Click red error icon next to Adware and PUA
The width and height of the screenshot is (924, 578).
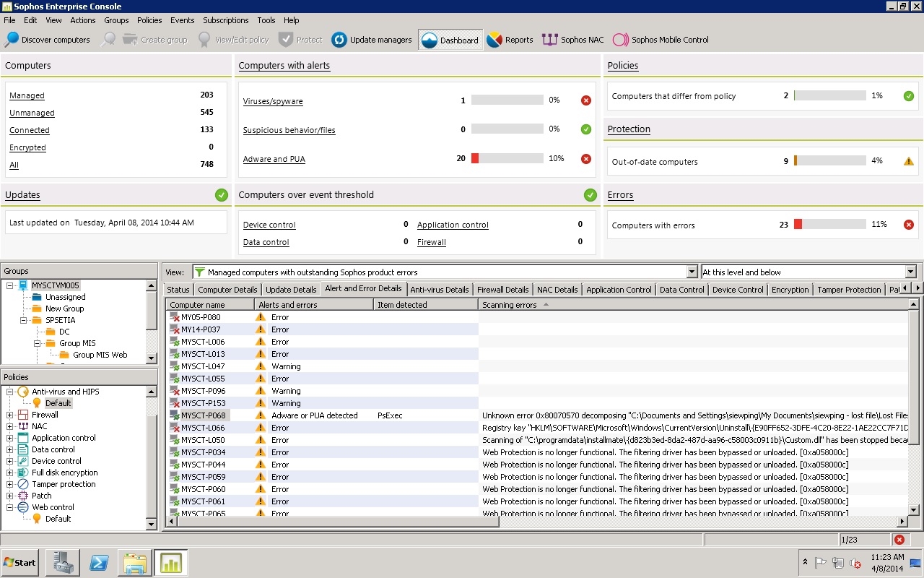coord(586,159)
